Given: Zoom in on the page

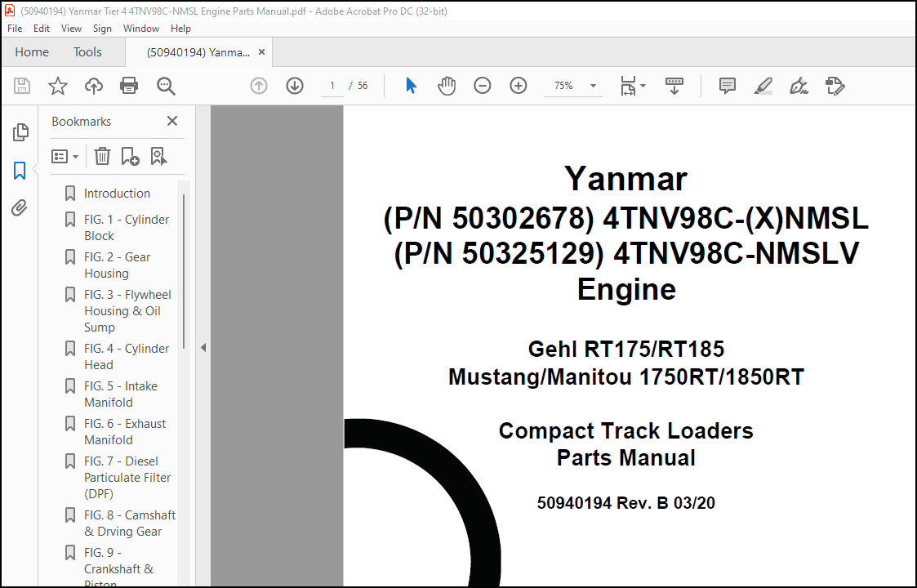Looking at the screenshot, I should [518, 85].
